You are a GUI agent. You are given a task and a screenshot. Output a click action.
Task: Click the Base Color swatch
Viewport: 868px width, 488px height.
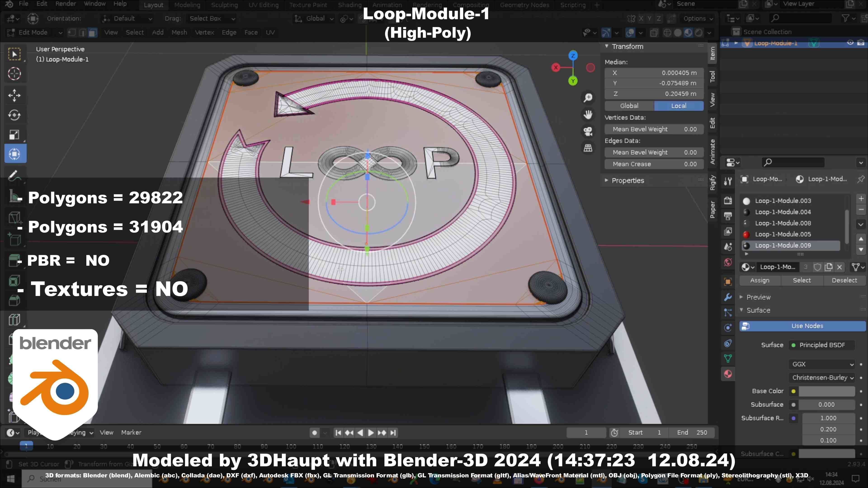[x=827, y=391]
